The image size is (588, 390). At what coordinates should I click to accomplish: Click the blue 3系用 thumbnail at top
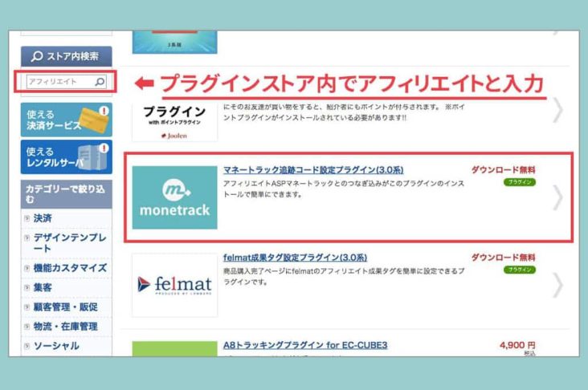pos(175,42)
